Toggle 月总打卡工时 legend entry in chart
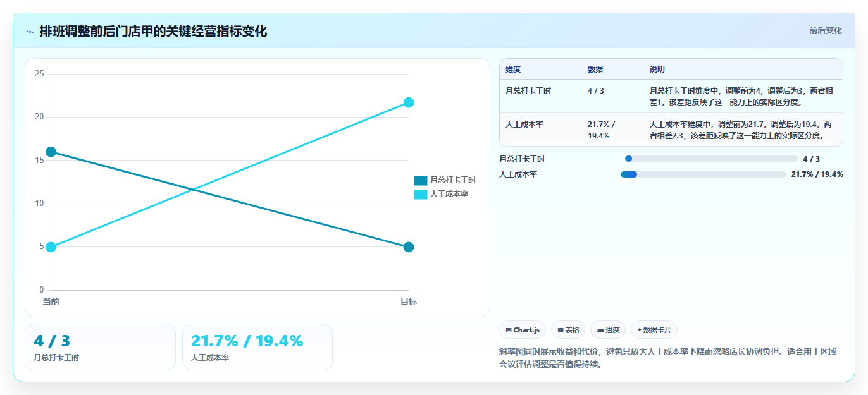Image resolution: width=868 pixels, height=395 pixels. click(445, 180)
